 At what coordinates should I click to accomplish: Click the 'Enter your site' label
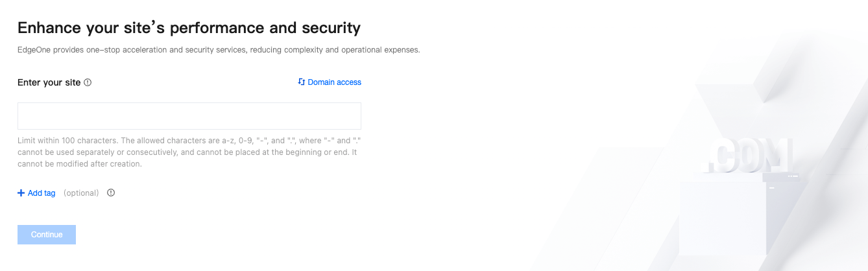point(49,82)
